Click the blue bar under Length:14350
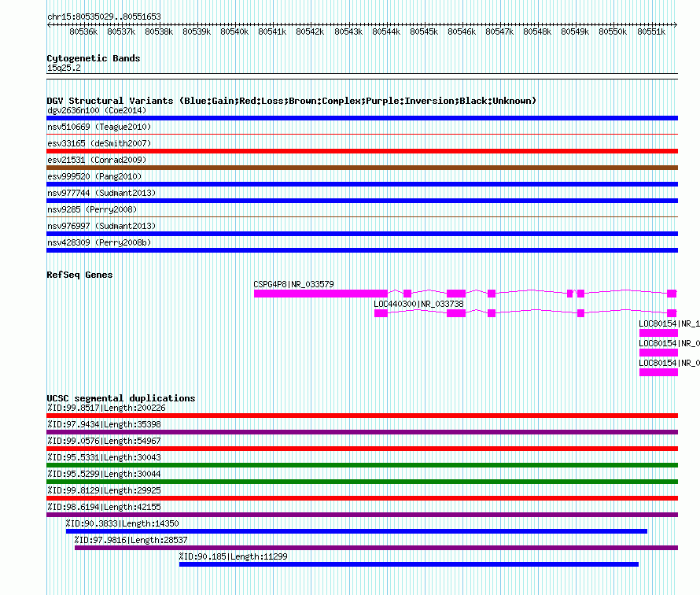The width and height of the screenshot is (700, 595). [x=357, y=531]
